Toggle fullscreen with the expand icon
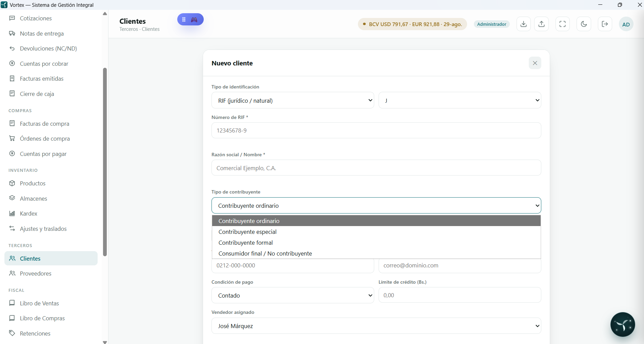Image resolution: width=644 pixels, height=344 pixels. [x=563, y=24]
